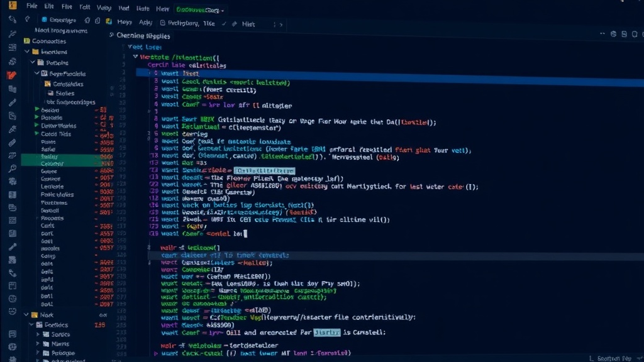Collapse the "Begerfanckis" node chevron
The width and height of the screenshot is (644, 362).
(37, 73)
